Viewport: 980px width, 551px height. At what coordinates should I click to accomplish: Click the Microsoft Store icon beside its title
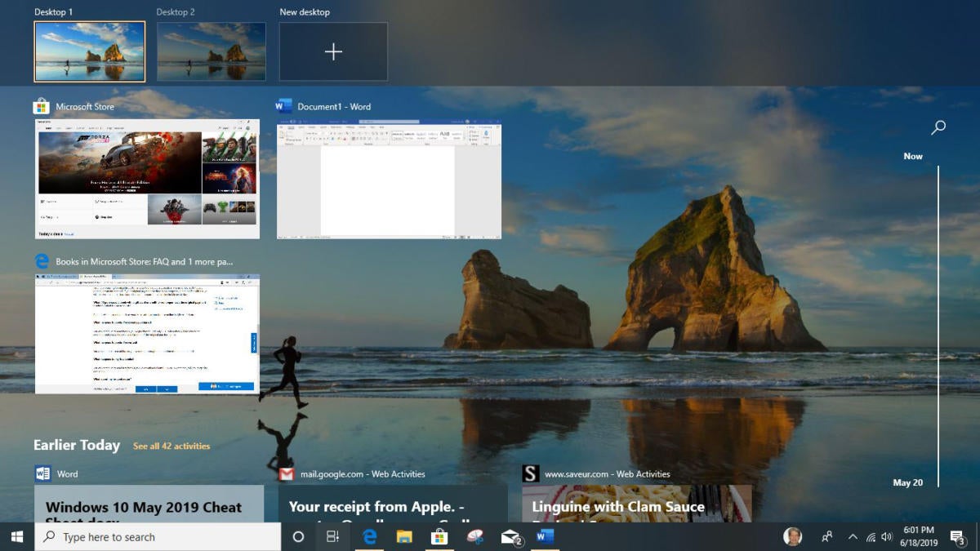[x=42, y=106]
